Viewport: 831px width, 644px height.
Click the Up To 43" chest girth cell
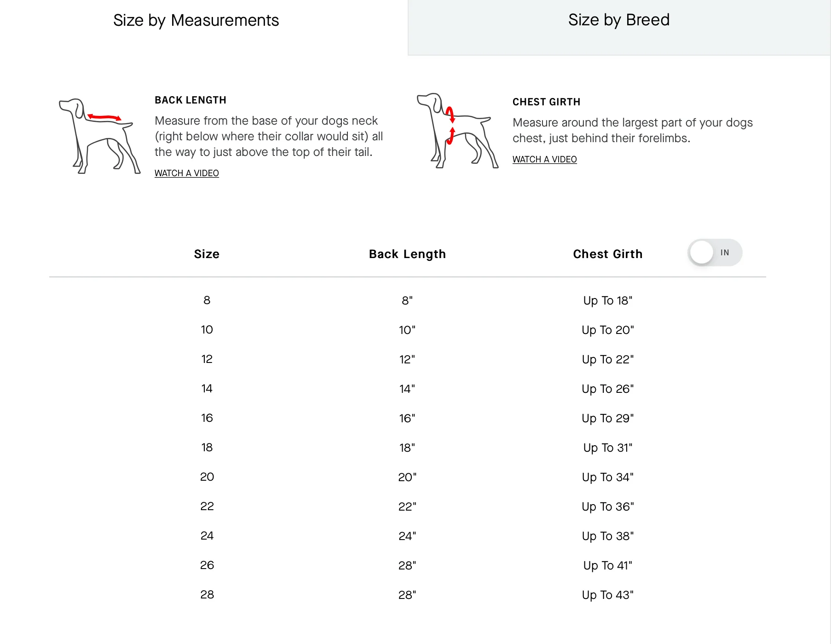tap(608, 595)
